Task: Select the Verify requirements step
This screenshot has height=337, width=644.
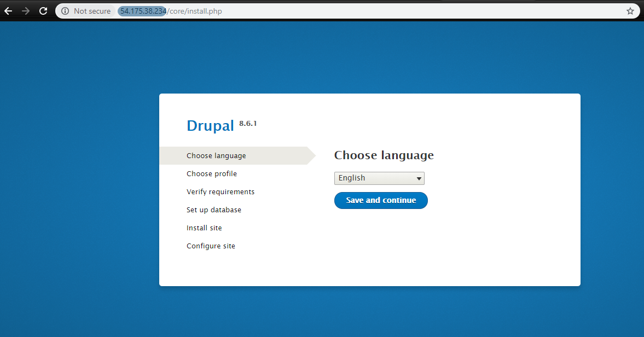Action: click(x=221, y=191)
